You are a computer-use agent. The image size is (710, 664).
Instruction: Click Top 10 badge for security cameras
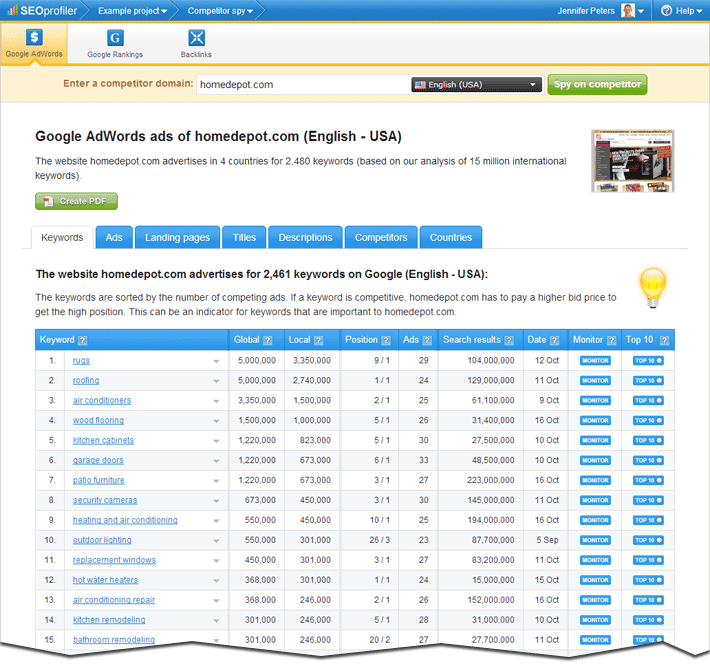(648, 500)
